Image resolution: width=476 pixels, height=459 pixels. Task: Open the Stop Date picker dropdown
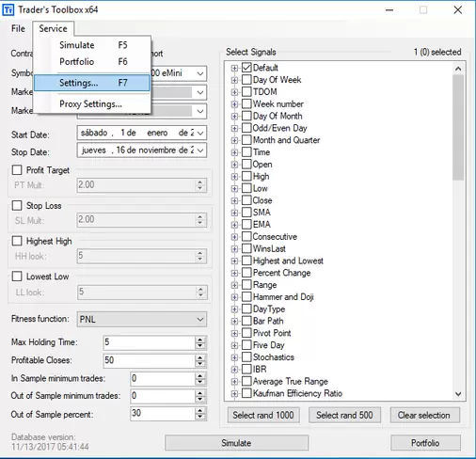[x=200, y=150]
